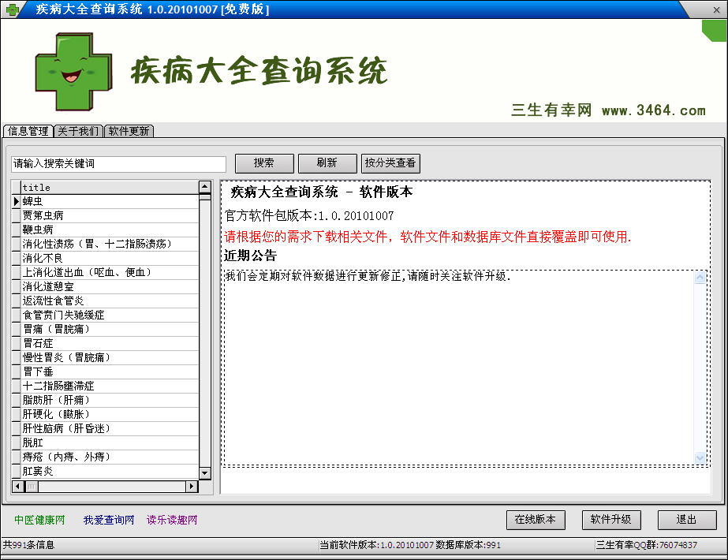This screenshot has height=560, width=728.
Task: Select the 消化道憩室 row
Action: pyautogui.click(x=110, y=286)
